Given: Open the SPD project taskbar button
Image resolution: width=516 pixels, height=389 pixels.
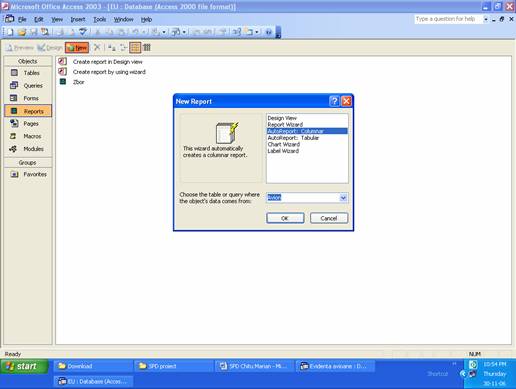Looking at the screenshot, I should tap(174, 366).
